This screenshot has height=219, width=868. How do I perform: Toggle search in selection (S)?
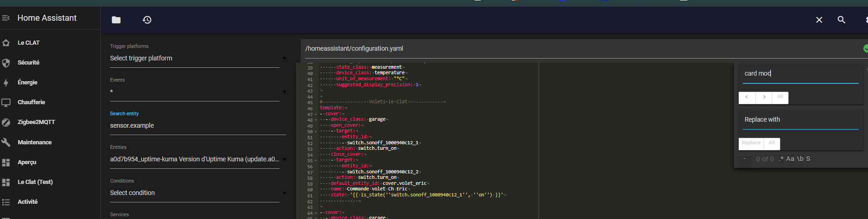(x=808, y=159)
